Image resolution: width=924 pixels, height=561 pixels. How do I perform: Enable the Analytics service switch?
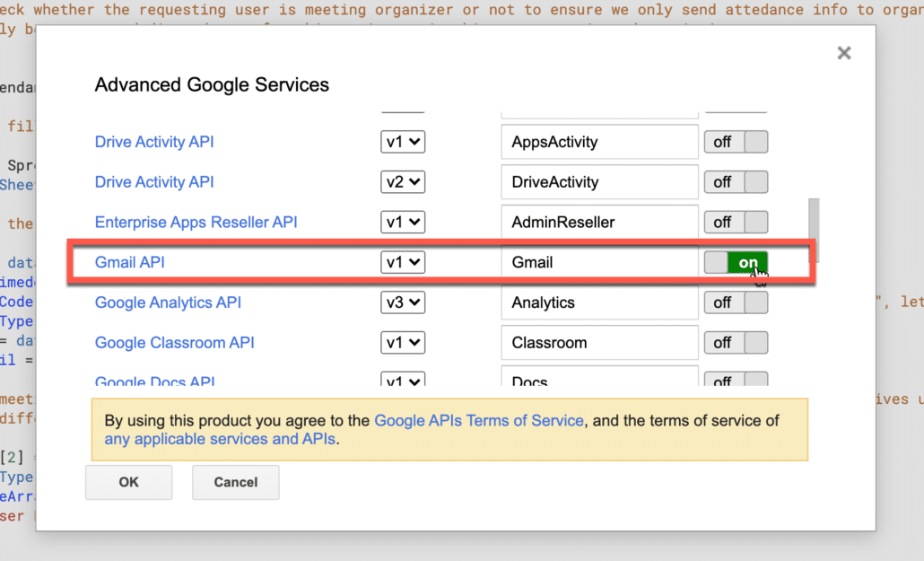[x=736, y=302]
